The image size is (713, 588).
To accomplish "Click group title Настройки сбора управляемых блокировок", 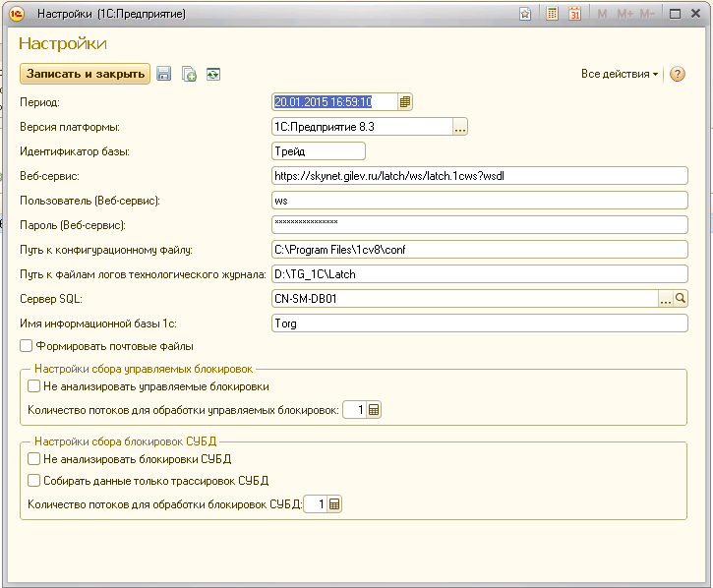I will (144, 369).
